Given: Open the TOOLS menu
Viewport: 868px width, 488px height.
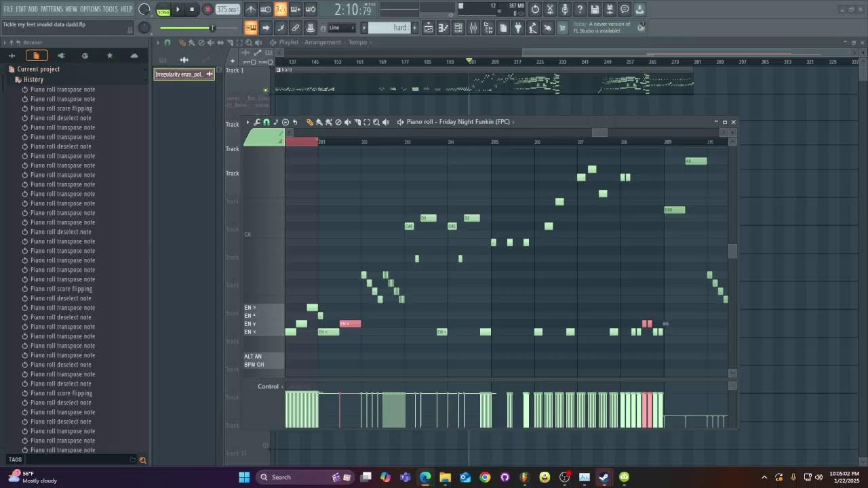Looking at the screenshot, I should pos(110,9).
